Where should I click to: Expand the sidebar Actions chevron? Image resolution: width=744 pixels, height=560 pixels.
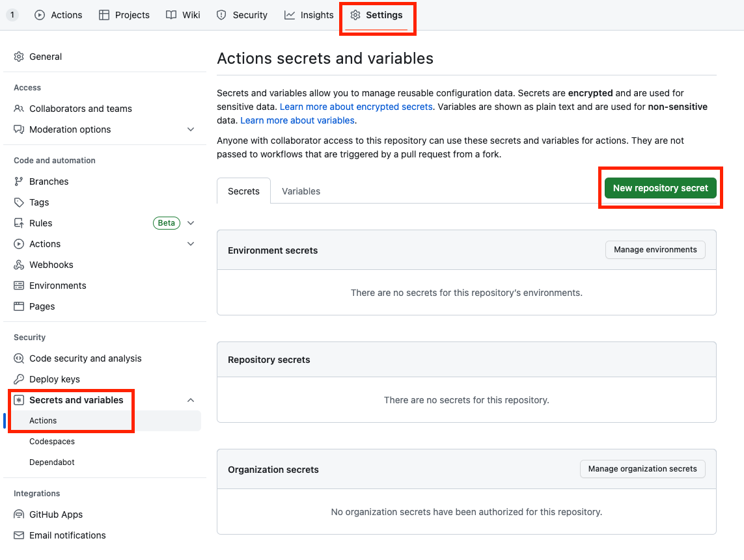click(x=191, y=244)
